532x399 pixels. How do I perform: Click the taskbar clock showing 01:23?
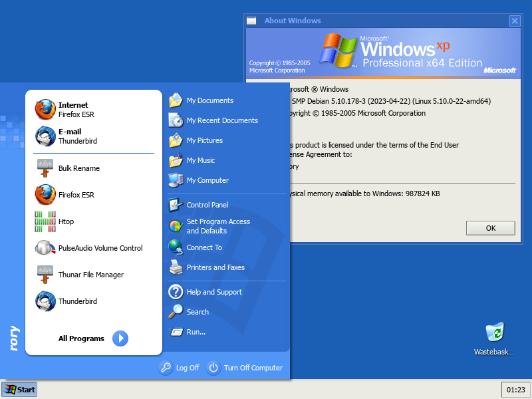click(x=516, y=390)
